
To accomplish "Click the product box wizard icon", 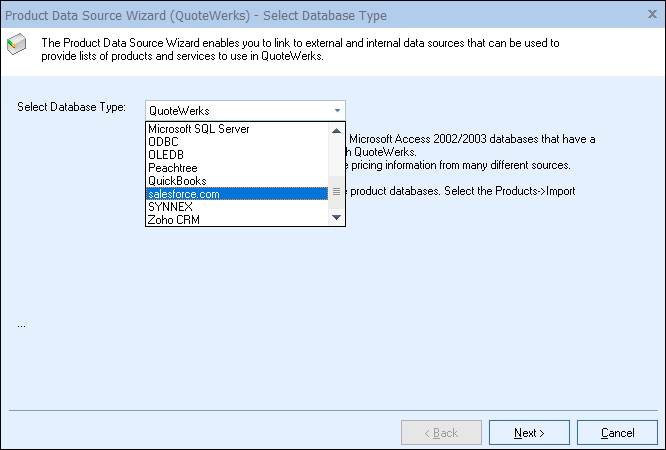I will pyautogui.click(x=17, y=44).
